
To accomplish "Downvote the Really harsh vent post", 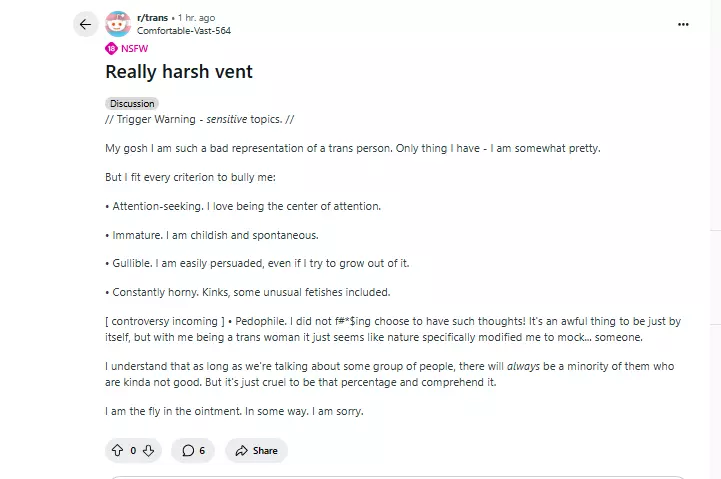I will pos(148,451).
